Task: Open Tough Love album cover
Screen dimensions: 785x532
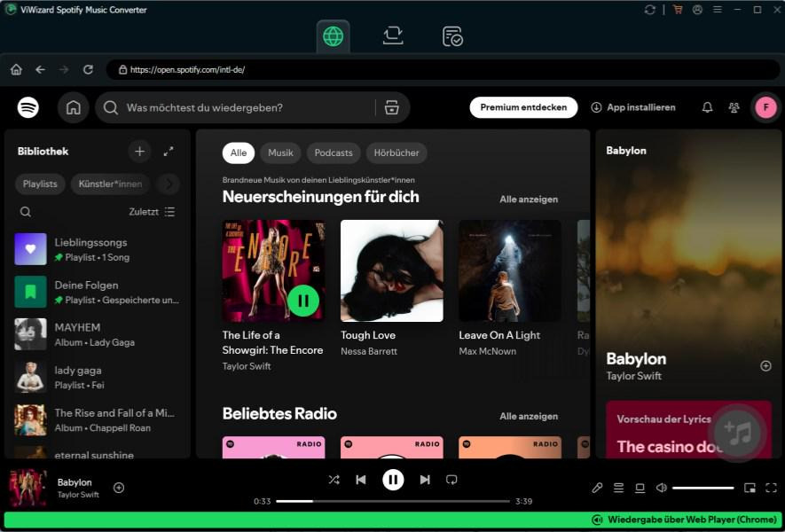Action: pos(391,270)
